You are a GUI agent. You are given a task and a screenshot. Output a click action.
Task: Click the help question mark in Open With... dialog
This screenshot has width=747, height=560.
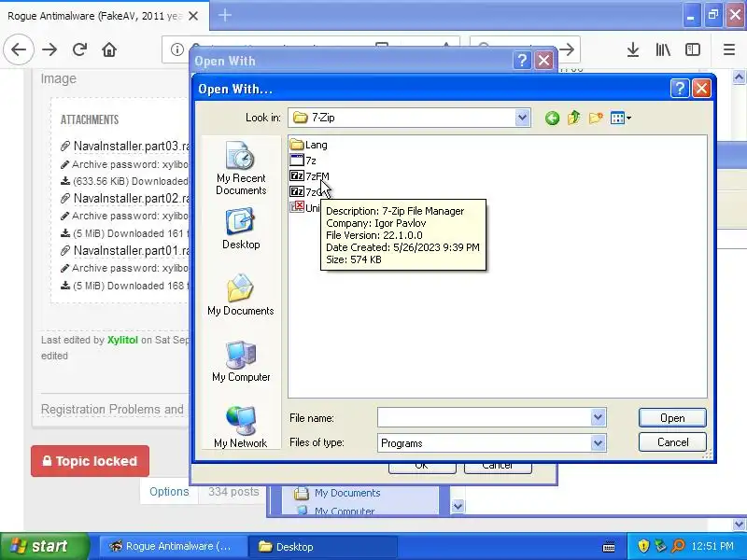point(680,88)
